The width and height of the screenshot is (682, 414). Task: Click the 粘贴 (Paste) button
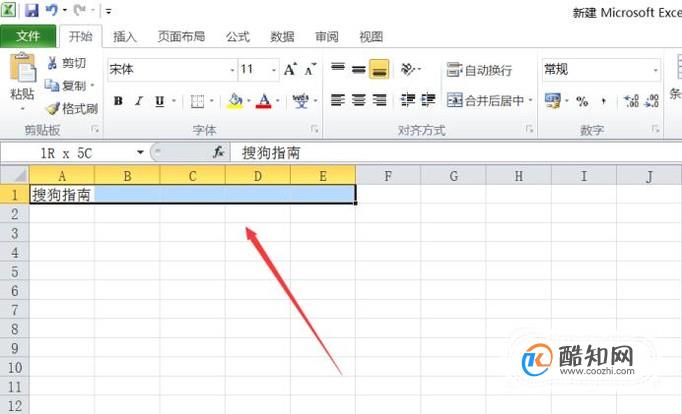[22, 81]
